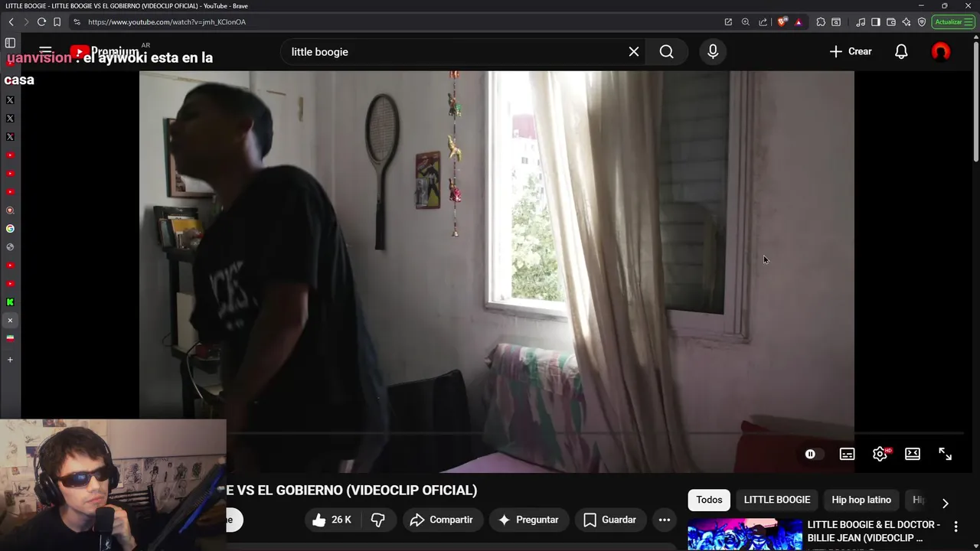
Task: Open the YouTube hamburger guide menu
Action: coord(45,51)
